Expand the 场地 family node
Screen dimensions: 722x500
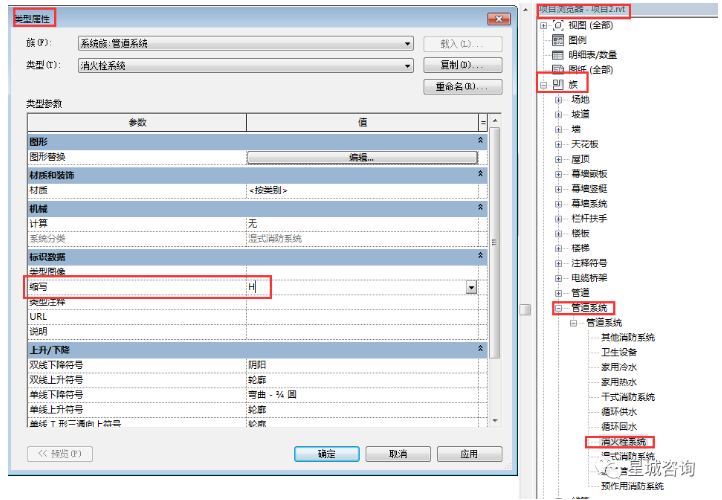tap(559, 100)
